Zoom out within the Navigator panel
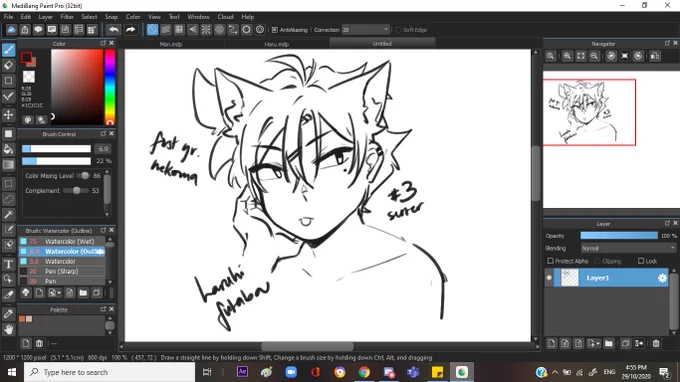680x382 pixels. tap(594, 56)
